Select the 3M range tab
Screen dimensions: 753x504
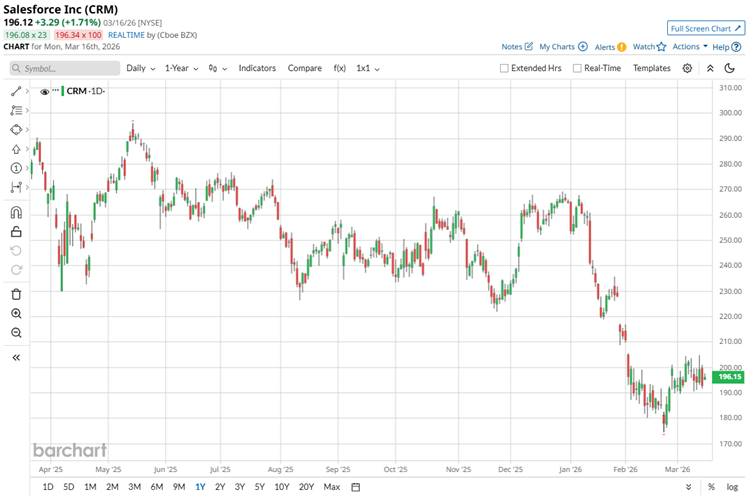point(134,487)
